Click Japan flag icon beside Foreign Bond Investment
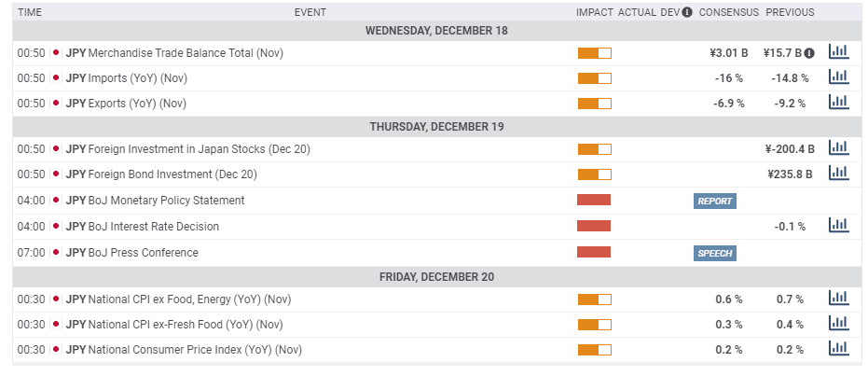The height and width of the screenshot is (376, 868). 56,174
